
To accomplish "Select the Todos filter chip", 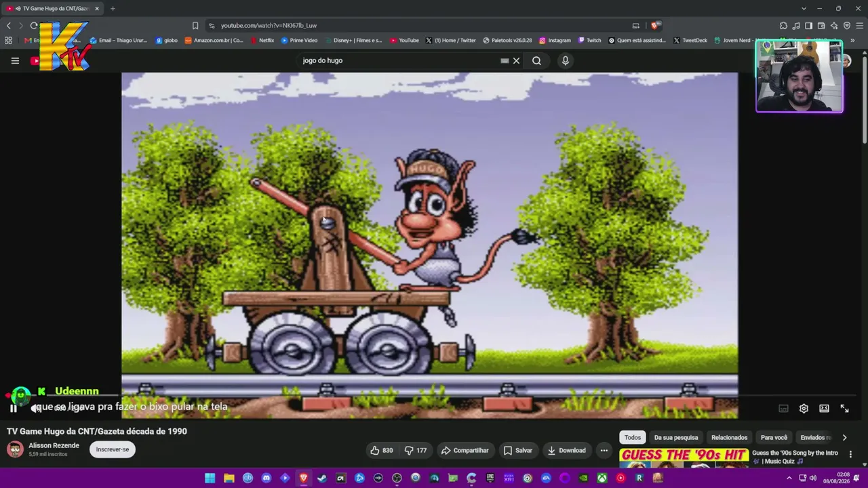I will click(x=633, y=437).
